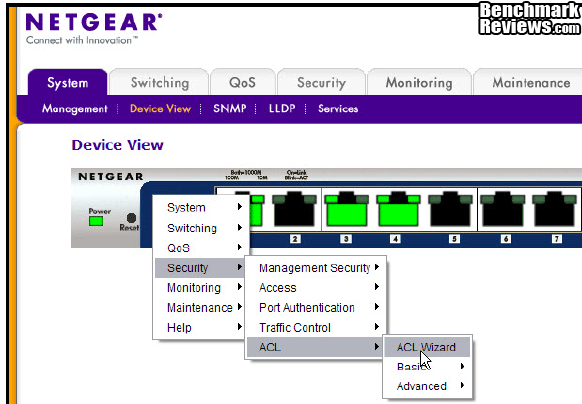Open the Switching tab

[x=160, y=82]
